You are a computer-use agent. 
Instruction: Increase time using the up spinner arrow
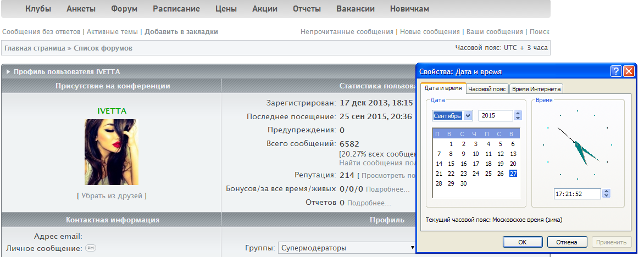[607, 191]
